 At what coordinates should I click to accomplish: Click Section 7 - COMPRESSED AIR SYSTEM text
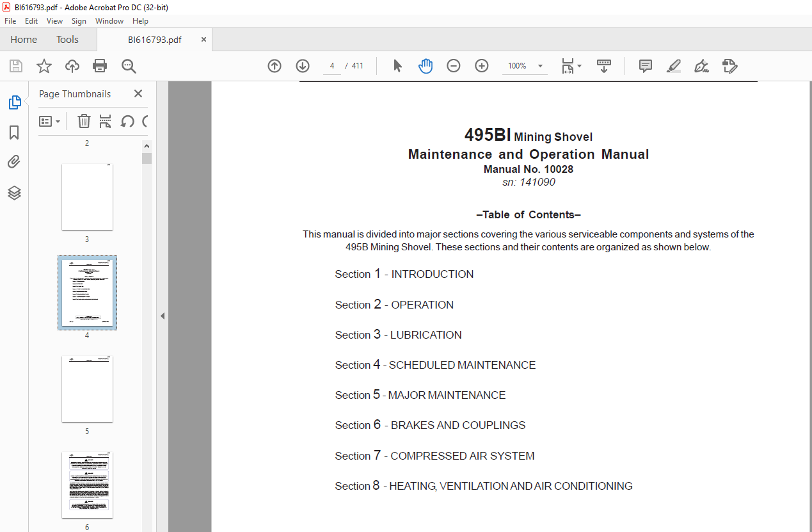434,456
